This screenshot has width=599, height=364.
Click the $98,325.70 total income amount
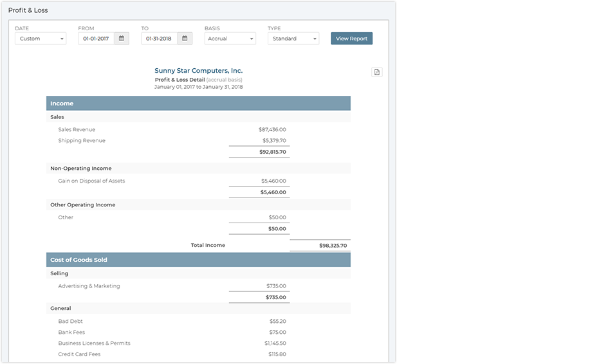333,246
